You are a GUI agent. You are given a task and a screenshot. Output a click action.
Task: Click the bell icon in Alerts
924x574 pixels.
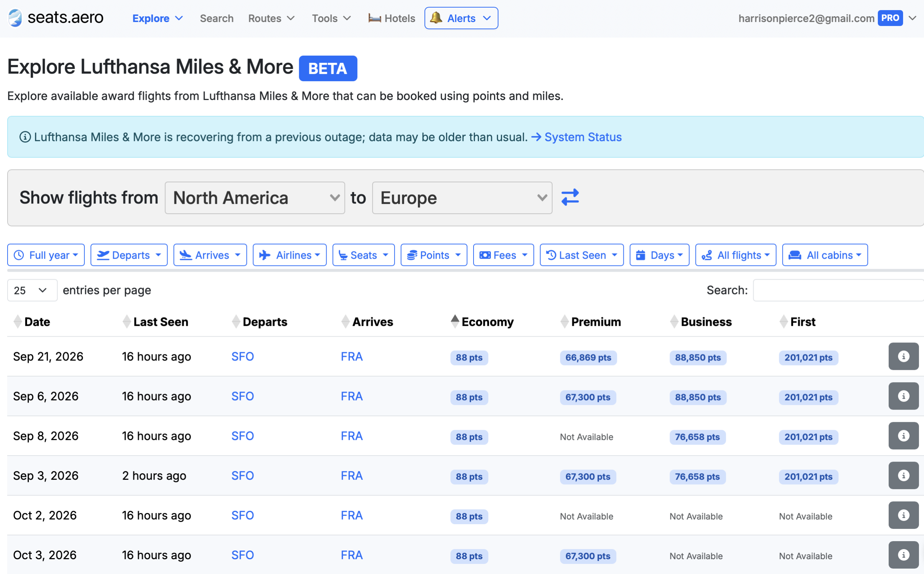(436, 18)
